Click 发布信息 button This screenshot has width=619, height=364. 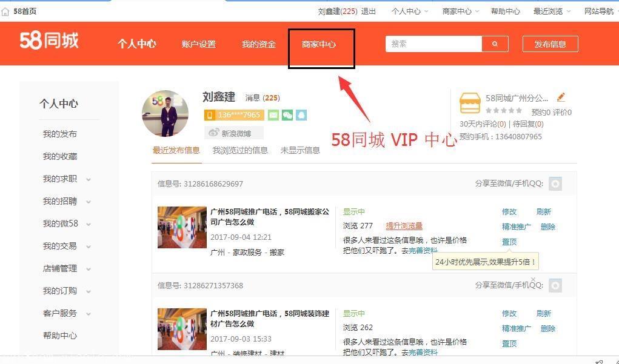pos(550,44)
